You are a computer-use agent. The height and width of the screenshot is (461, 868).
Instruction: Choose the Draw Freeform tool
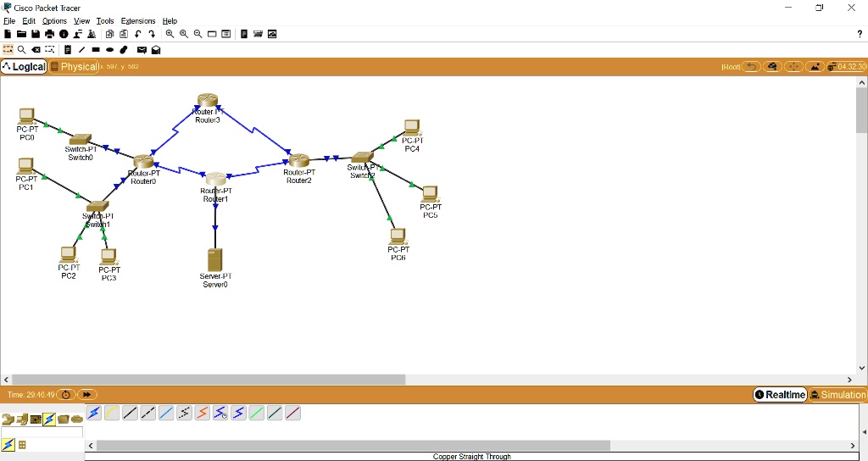tap(124, 50)
